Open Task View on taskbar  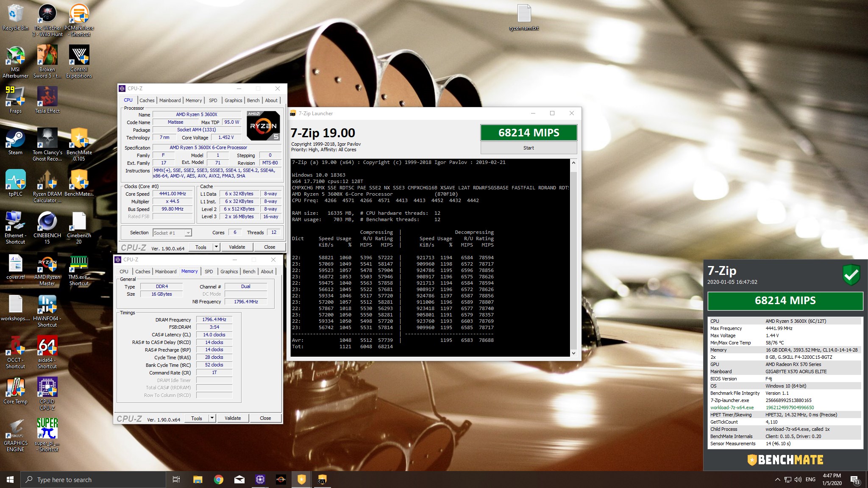tap(176, 480)
